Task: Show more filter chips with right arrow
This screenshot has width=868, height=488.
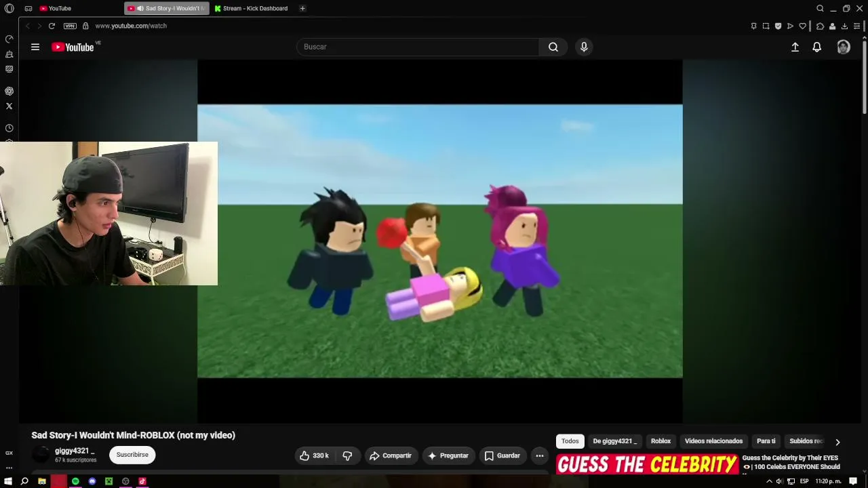Action: pyautogui.click(x=837, y=442)
